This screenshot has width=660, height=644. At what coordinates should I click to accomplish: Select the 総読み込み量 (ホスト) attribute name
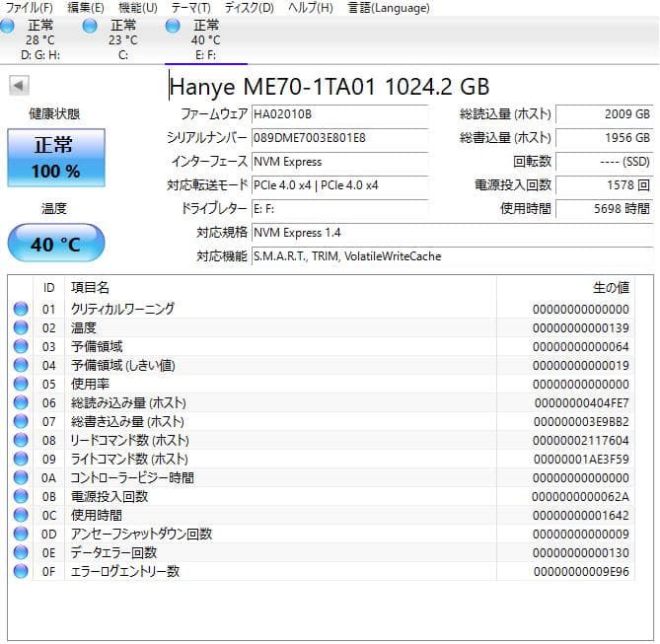click(x=128, y=402)
